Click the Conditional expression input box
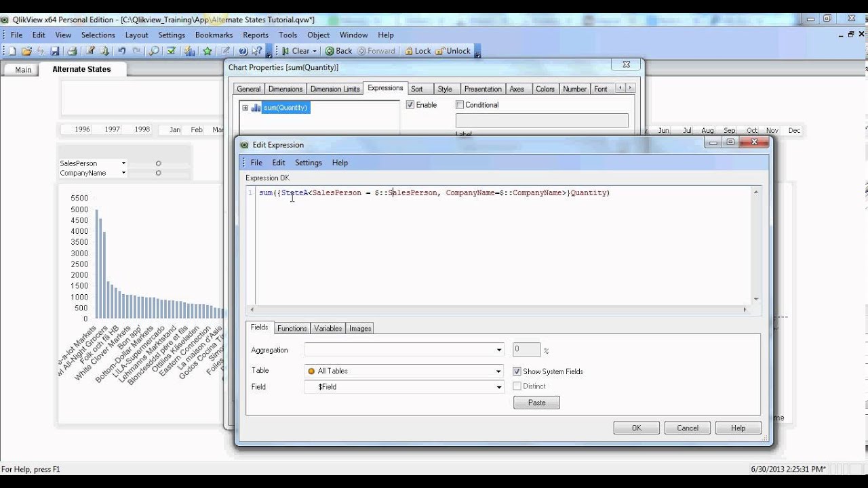Viewport: 868px width, 488px height. pos(542,121)
